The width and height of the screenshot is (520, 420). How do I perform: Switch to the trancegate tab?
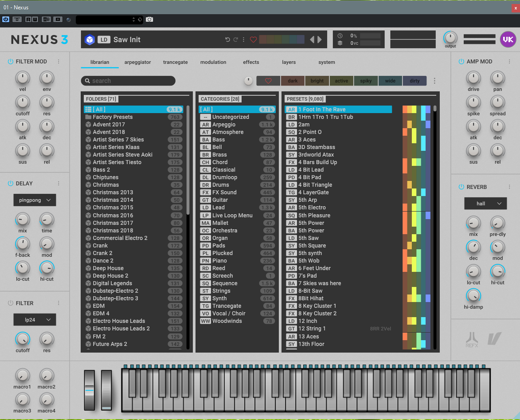point(176,62)
